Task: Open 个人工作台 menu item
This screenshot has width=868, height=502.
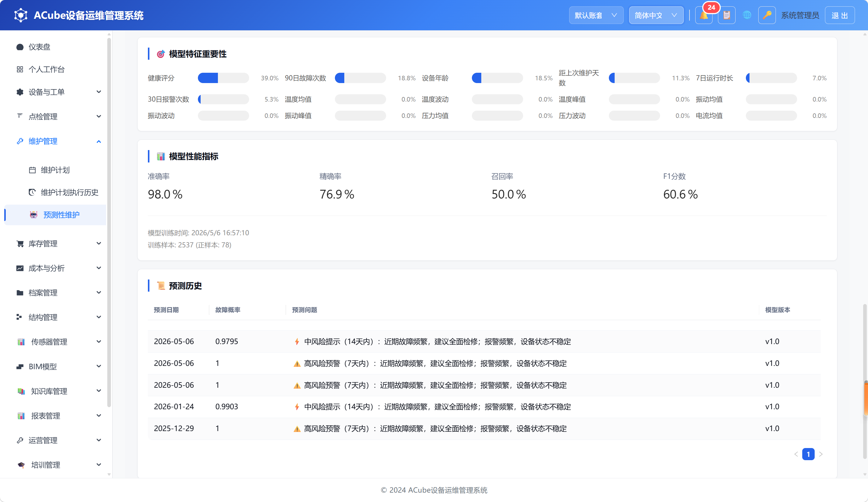Action: 55,69
